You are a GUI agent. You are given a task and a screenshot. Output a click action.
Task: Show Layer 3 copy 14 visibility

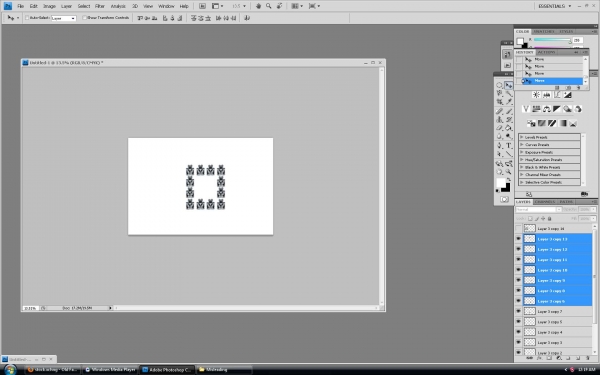pyautogui.click(x=518, y=228)
